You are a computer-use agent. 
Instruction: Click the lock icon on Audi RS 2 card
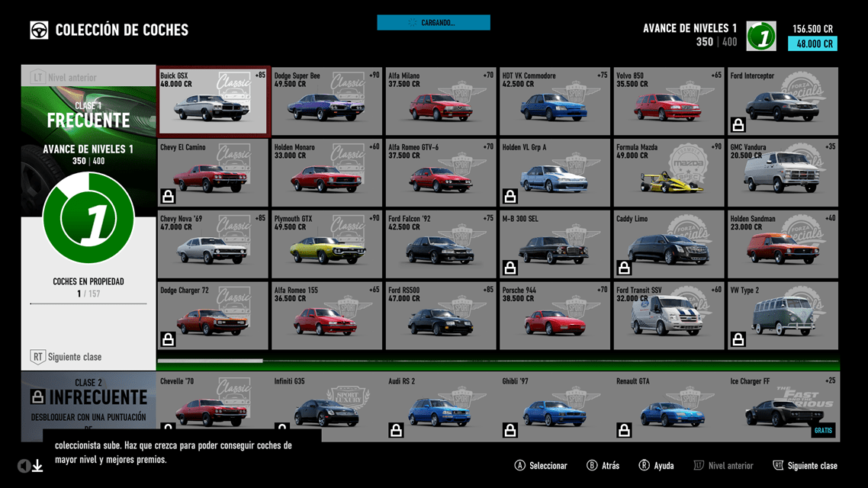[x=396, y=430]
